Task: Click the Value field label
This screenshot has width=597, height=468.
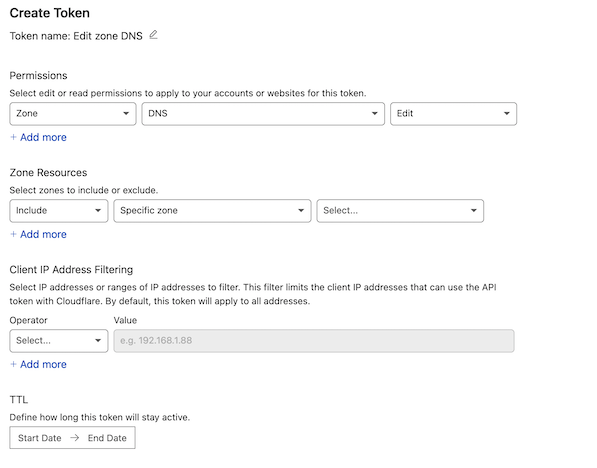Action: coord(125,320)
